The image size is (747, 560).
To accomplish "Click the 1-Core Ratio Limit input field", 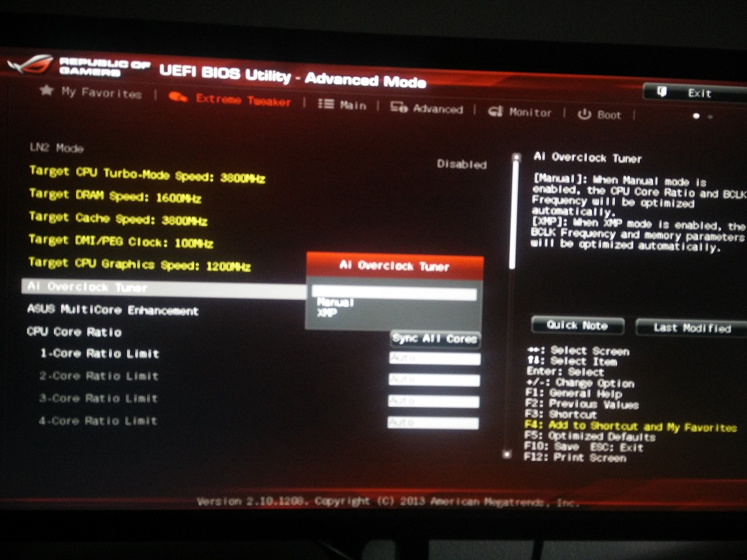I will click(435, 358).
